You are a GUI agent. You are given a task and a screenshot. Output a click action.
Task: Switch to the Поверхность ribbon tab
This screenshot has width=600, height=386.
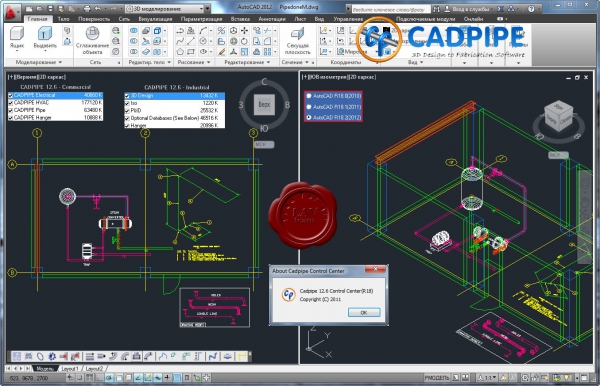coord(94,19)
